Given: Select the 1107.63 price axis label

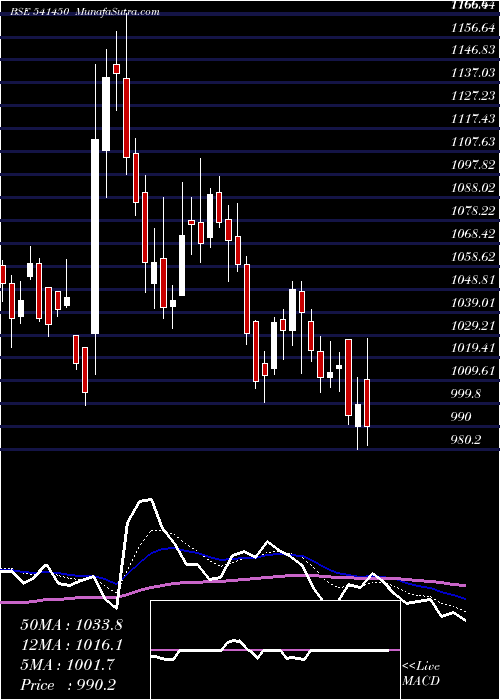Looking at the screenshot, I should point(473,142).
